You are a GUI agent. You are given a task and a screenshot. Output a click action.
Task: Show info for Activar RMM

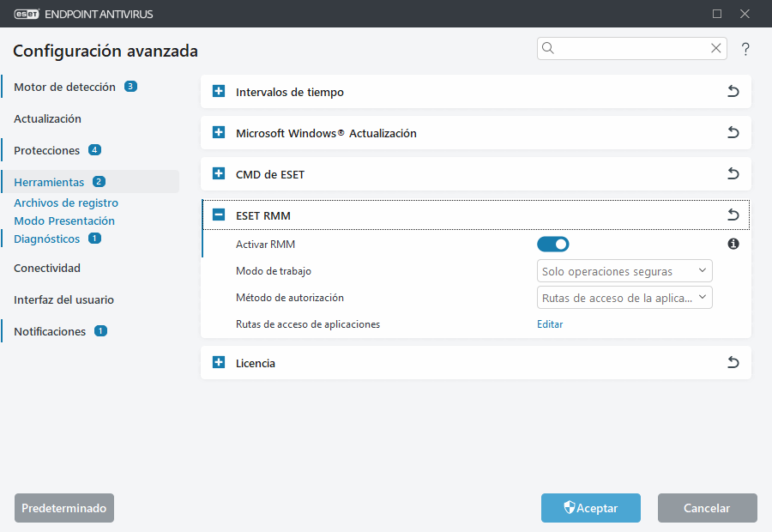click(x=733, y=244)
